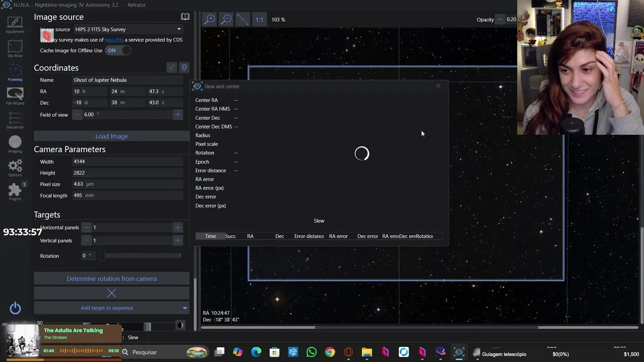This screenshot has height=362, width=644.
Task: Switch to the Imaging section
Action: click(x=15, y=144)
